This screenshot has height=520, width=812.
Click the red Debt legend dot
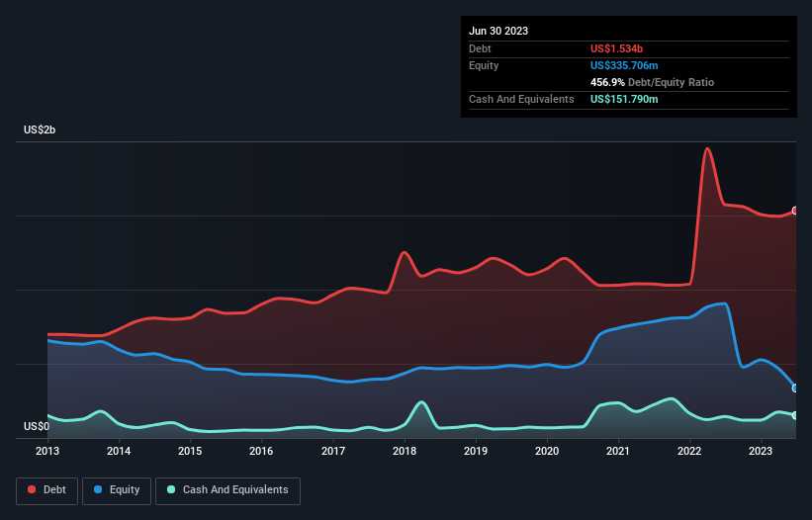[32, 489]
